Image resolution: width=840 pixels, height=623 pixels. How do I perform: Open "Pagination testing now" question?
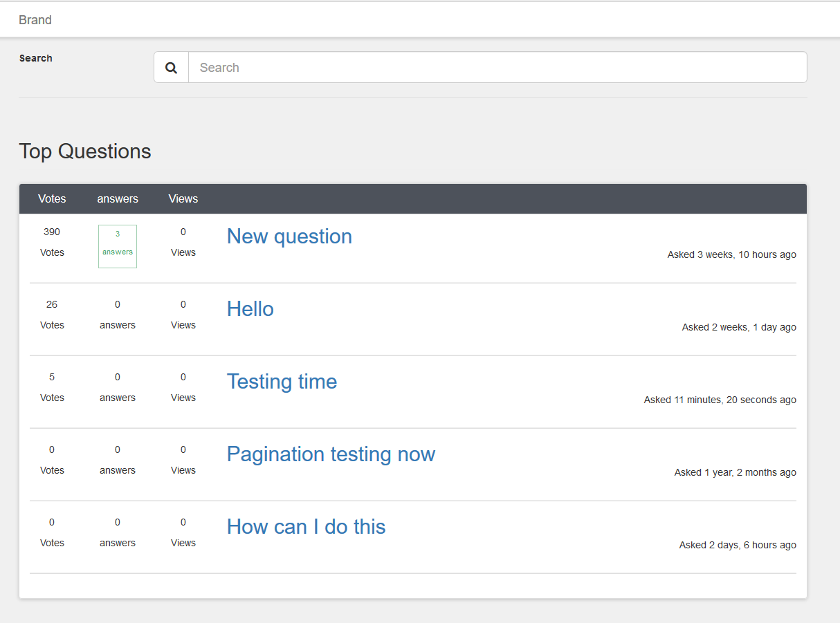[331, 454]
